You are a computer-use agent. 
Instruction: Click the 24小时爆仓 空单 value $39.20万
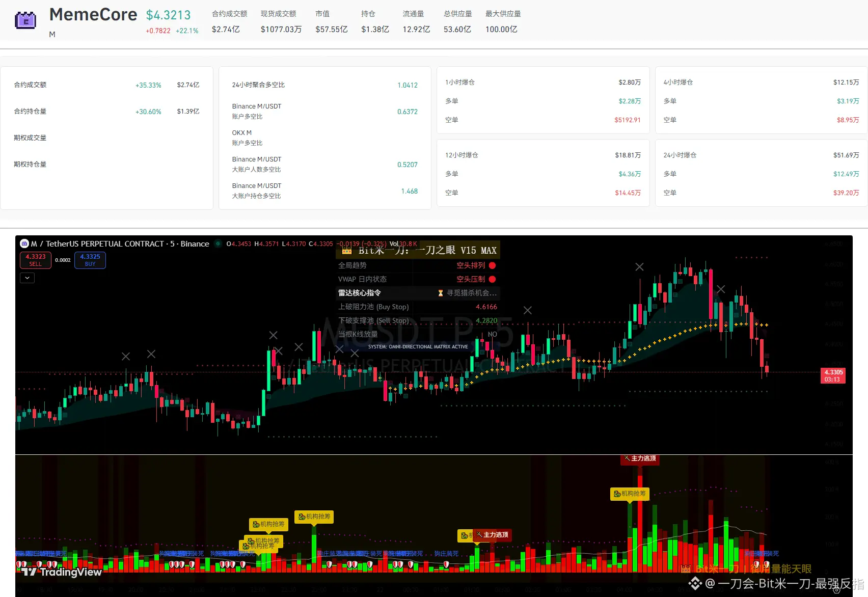click(846, 193)
